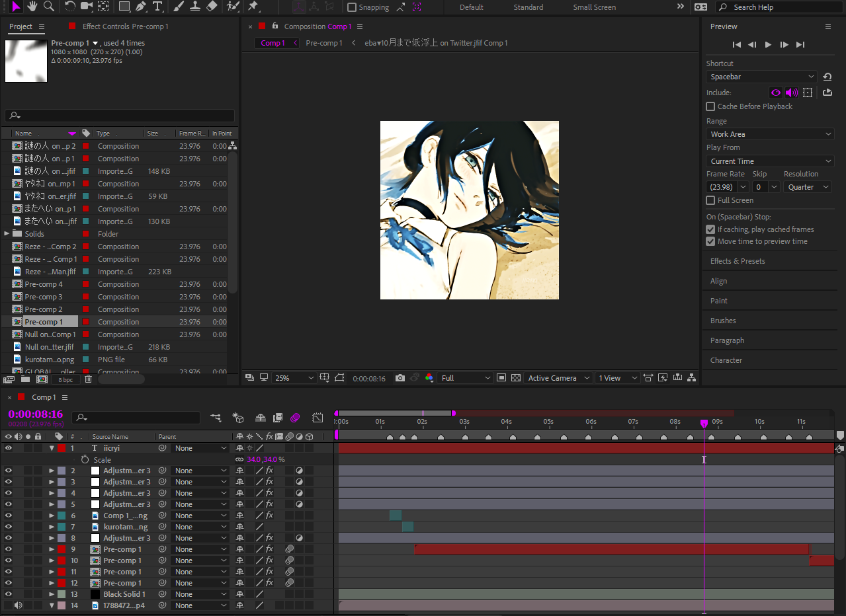Collapse the iicryi layer properties

[x=52, y=448]
